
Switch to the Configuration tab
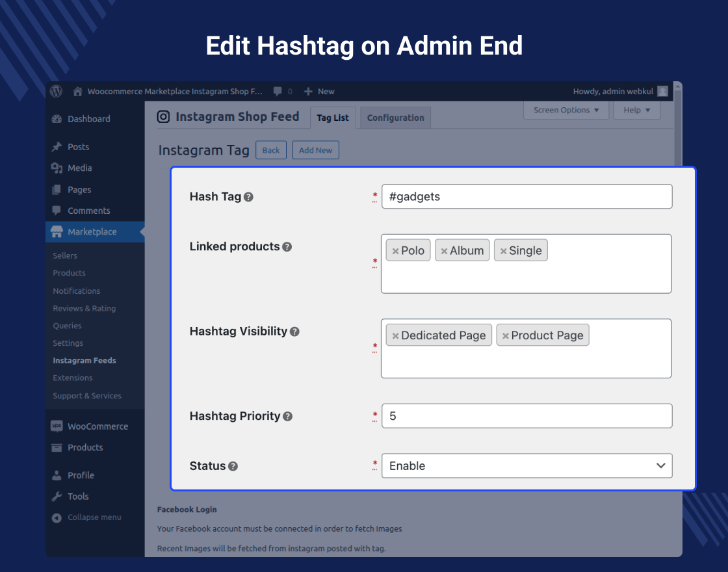[396, 118]
